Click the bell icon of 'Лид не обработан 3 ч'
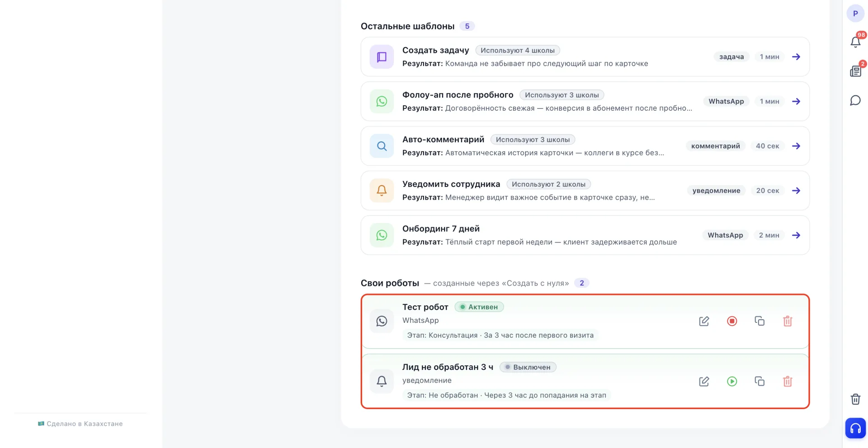 pos(382,382)
